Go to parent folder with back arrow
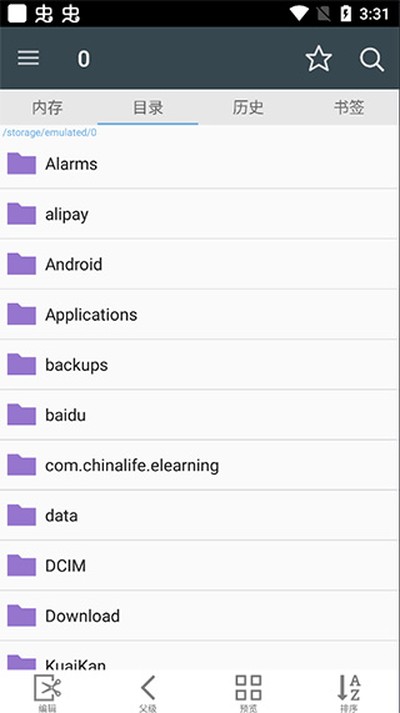 [x=148, y=688]
